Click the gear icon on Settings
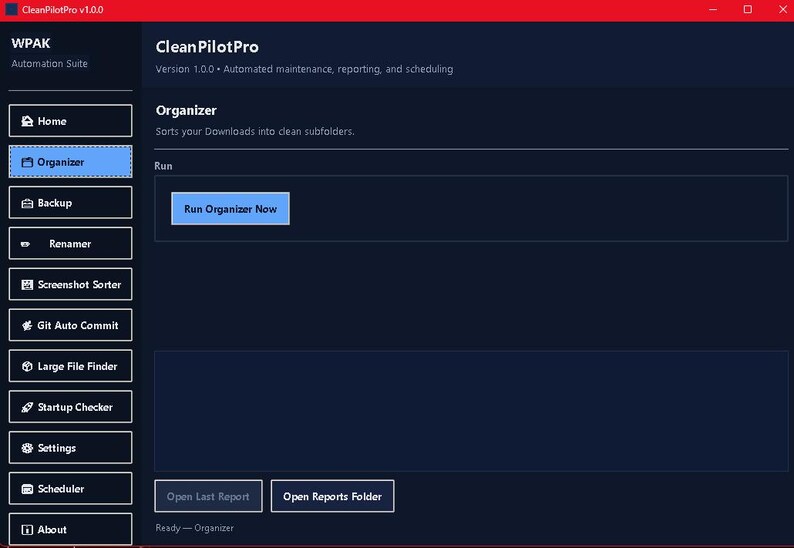 click(x=27, y=448)
